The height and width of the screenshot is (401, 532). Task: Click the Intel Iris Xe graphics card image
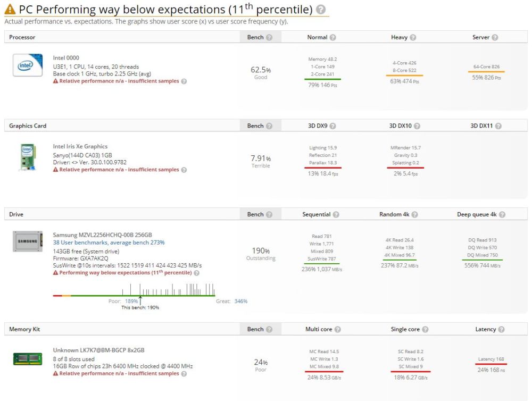28,156
